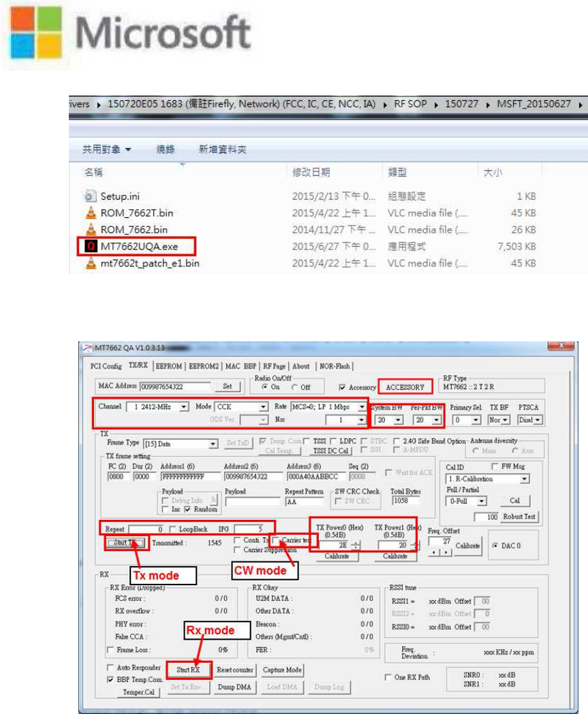Viewport: 588px width, 714px height.
Task: Select the Setup.ini file icon
Action: tap(90, 196)
